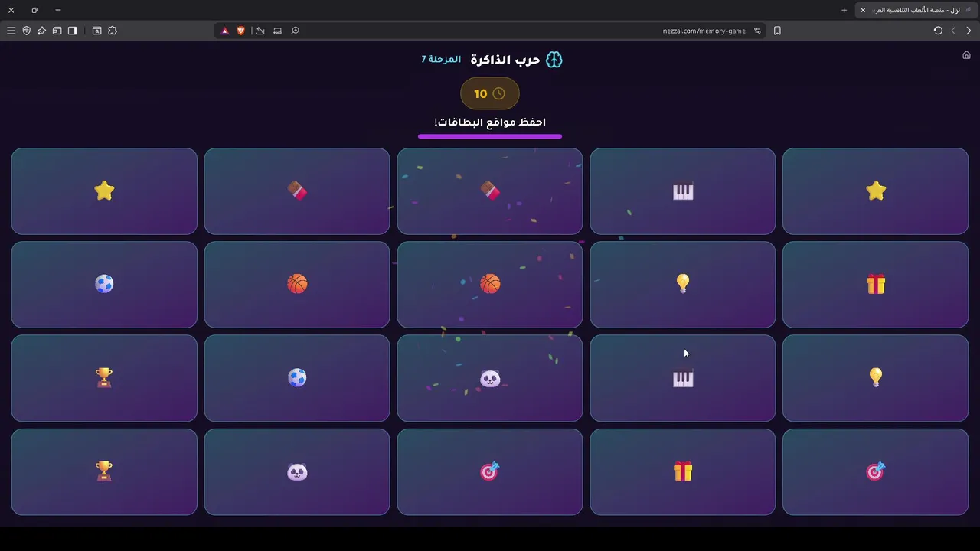The width and height of the screenshot is (980, 551).
Task: Open the Brave Rewards triangle icon
Action: click(x=224, y=31)
